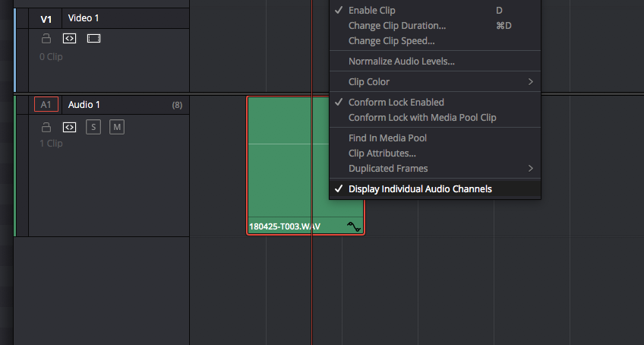The width and height of the screenshot is (644, 345).
Task: Select the A1 destination control
Action: coord(46,104)
